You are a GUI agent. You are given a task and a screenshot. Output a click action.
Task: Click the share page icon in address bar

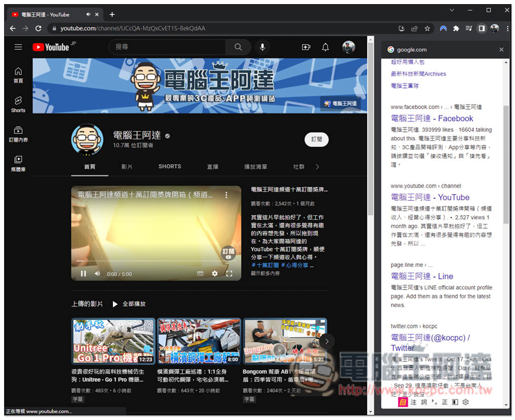coord(414,29)
